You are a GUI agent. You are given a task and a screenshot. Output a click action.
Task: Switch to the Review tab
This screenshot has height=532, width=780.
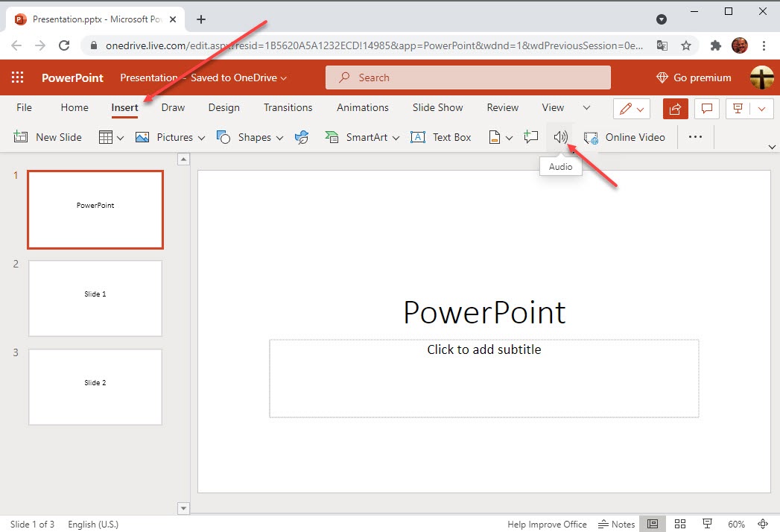(x=502, y=107)
